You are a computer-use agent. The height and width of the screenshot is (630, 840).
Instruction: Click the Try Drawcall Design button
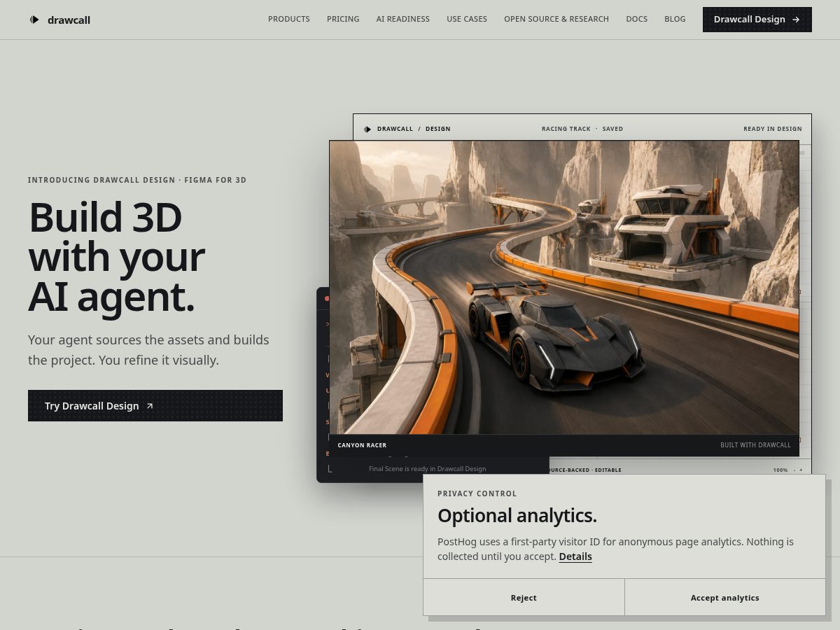click(x=155, y=406)
